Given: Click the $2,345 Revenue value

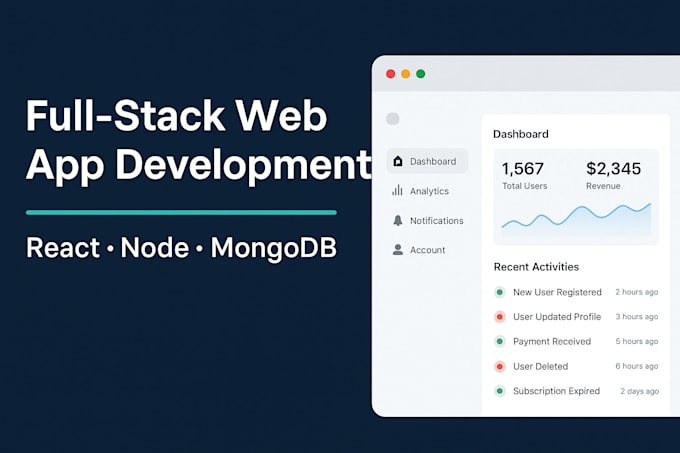Looking at the screenshot, I should coord(613,169).
